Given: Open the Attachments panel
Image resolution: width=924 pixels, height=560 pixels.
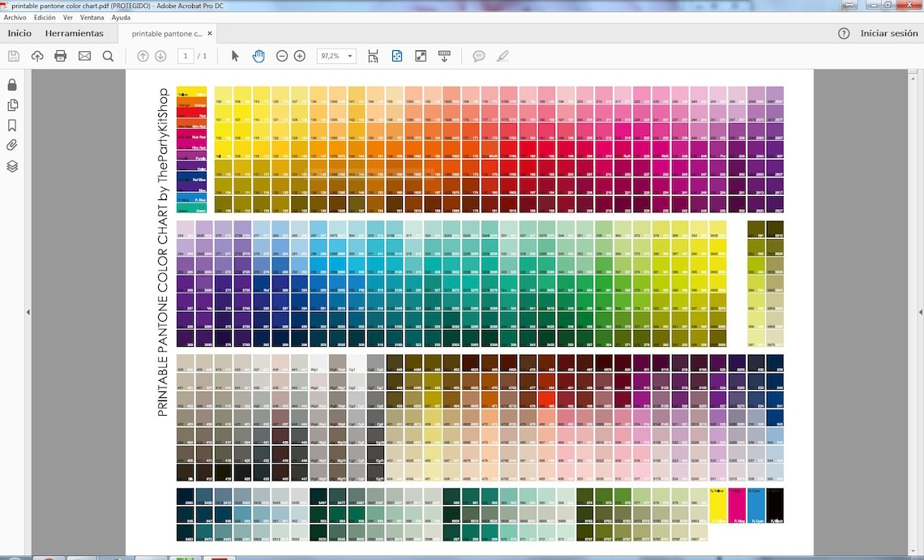Looking at the screenshot, I should (11, 145).
